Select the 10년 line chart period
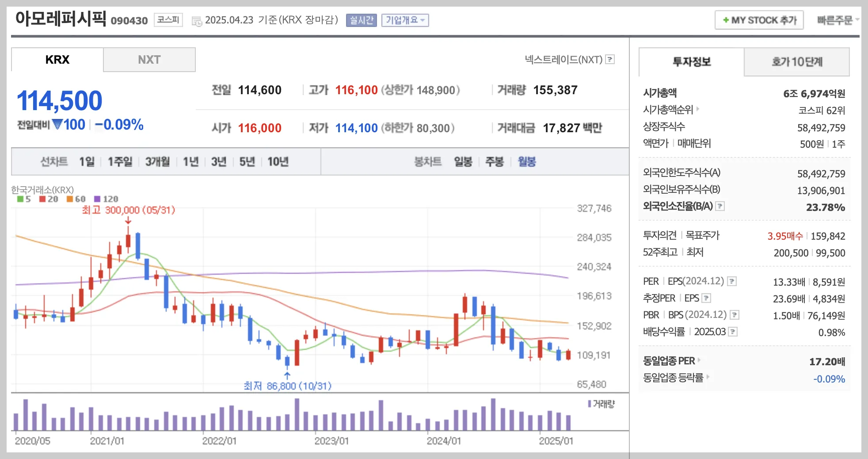The width and height of the screenshot is (868, 459). (x=278, y=162)
